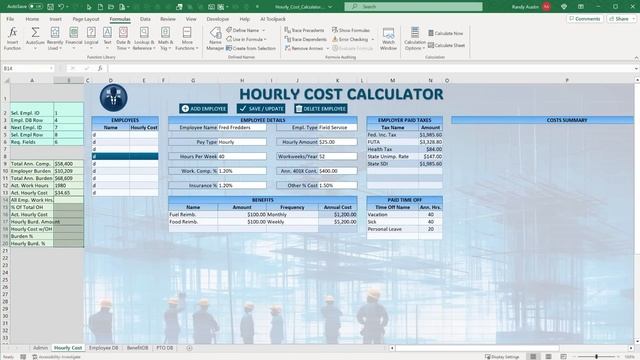640x360 pixels.
Task: Open Calculation Options dropdown
Action: [x=415, y=39]
